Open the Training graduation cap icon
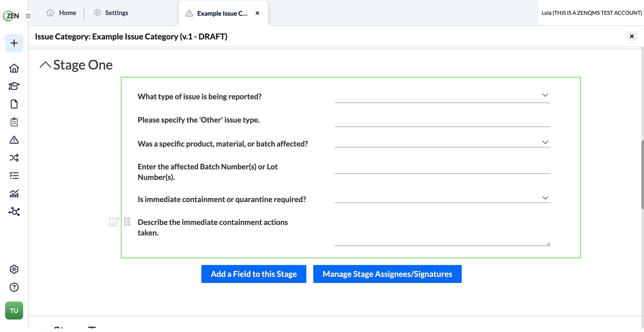644x332 pixels. (x=14, y=86)
